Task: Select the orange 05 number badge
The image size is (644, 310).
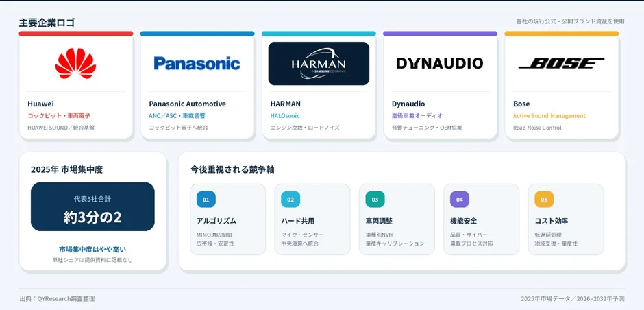Action: 544,200
